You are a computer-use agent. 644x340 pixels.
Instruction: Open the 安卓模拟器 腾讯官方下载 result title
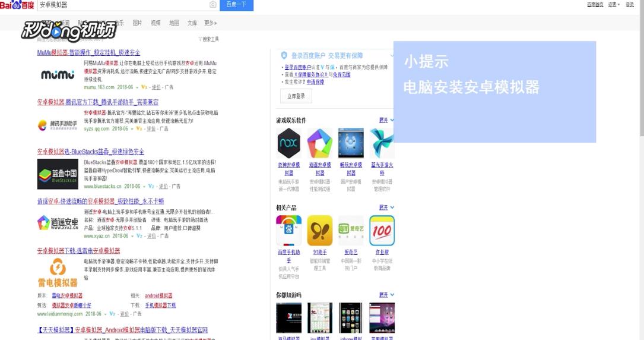(x=98, y=102)
